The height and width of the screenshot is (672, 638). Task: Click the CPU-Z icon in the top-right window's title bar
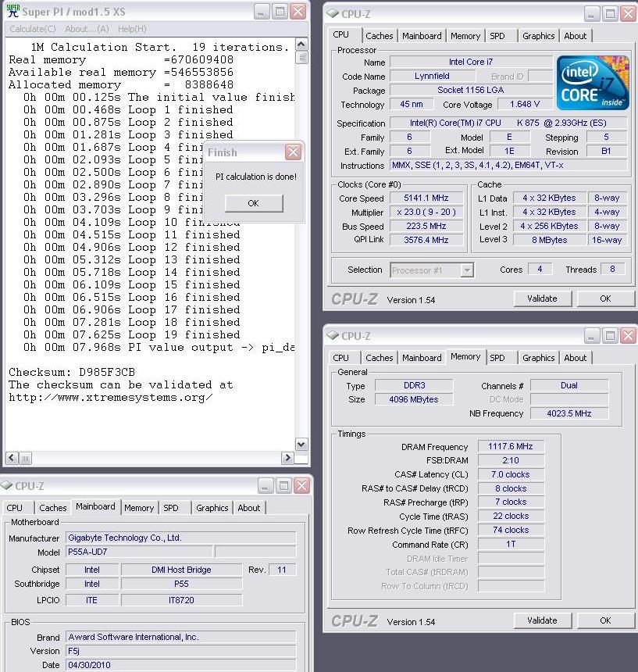[333, 14]
